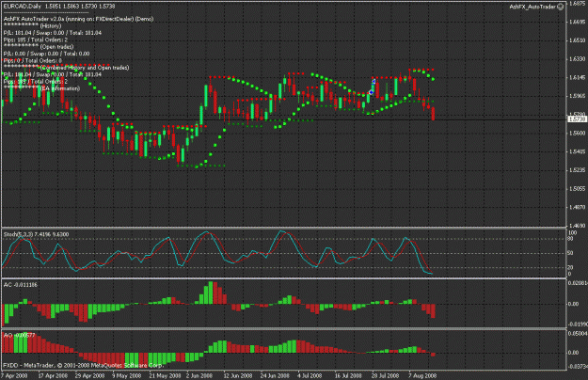
Task: Click the 100 level on Stochastic scale
Action: click(x=572, y=232)
